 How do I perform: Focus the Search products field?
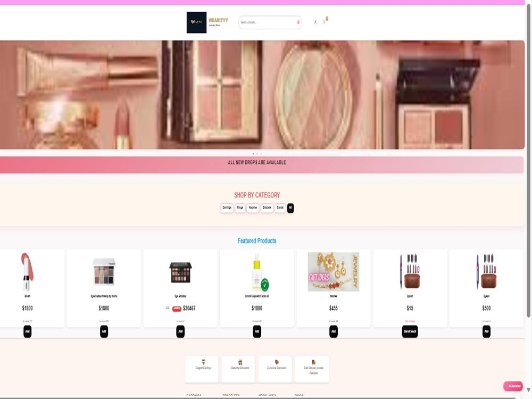click(270, 22)
